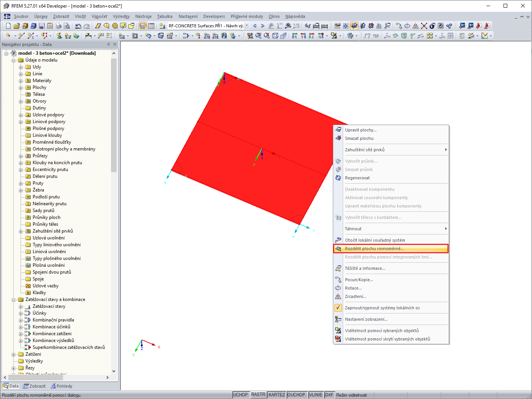Save the model with the floppy icon

(42, 26)
